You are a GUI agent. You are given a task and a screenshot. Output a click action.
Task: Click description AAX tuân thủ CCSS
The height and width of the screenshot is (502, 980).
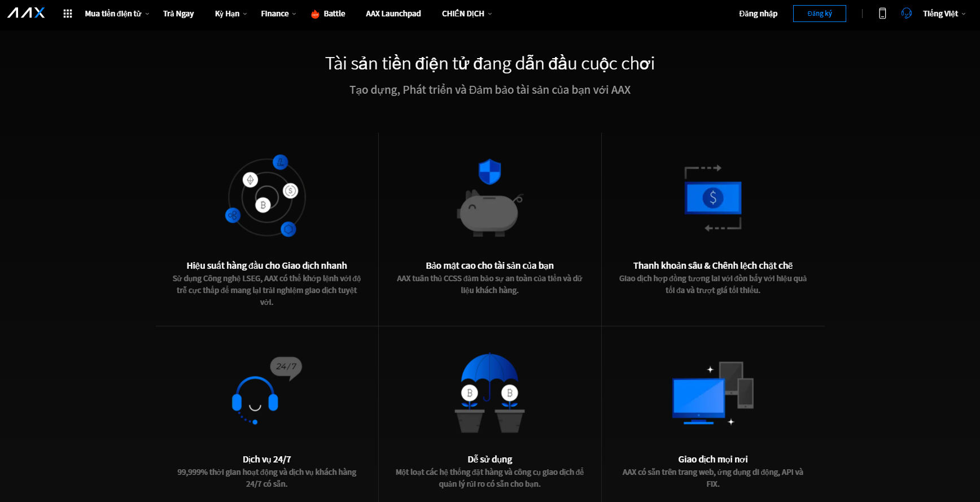[x=490, y=284]
